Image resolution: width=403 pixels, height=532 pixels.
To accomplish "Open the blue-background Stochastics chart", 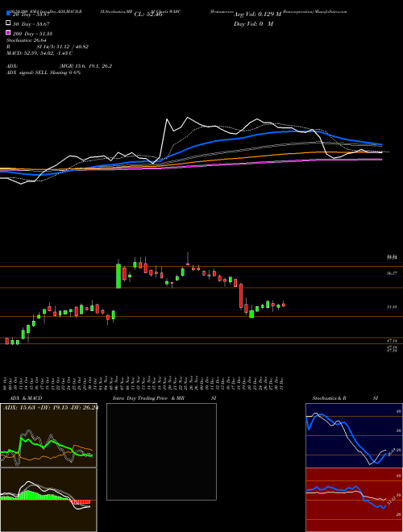I will tap(354, 435).
